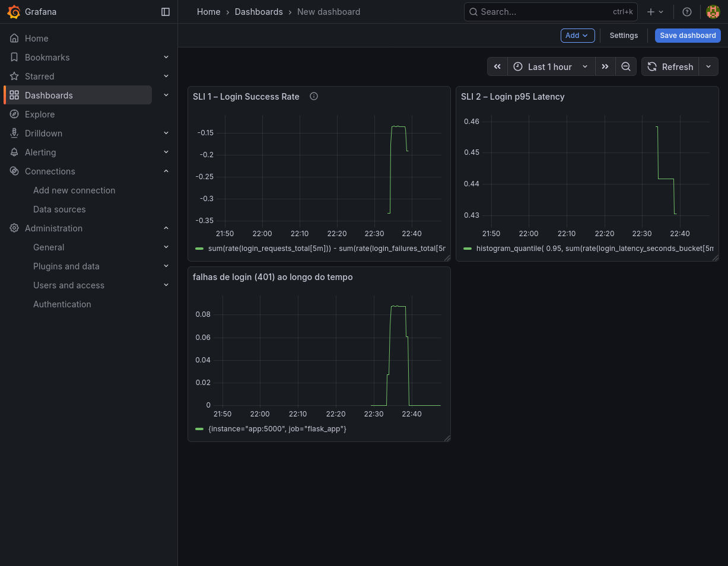Open the help question mark icon
The image size is (728, 566).
click(686, 12)
